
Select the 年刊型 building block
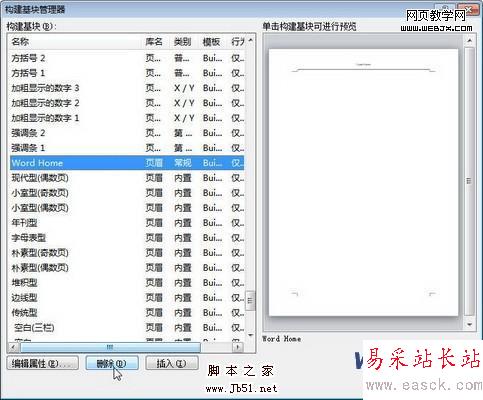127,223
